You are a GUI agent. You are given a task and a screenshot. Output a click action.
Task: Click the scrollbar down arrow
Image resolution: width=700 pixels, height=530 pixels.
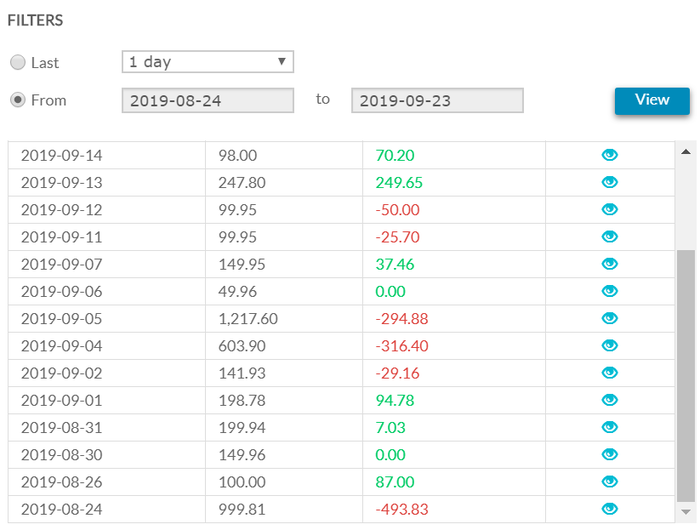tap(686, 512)
